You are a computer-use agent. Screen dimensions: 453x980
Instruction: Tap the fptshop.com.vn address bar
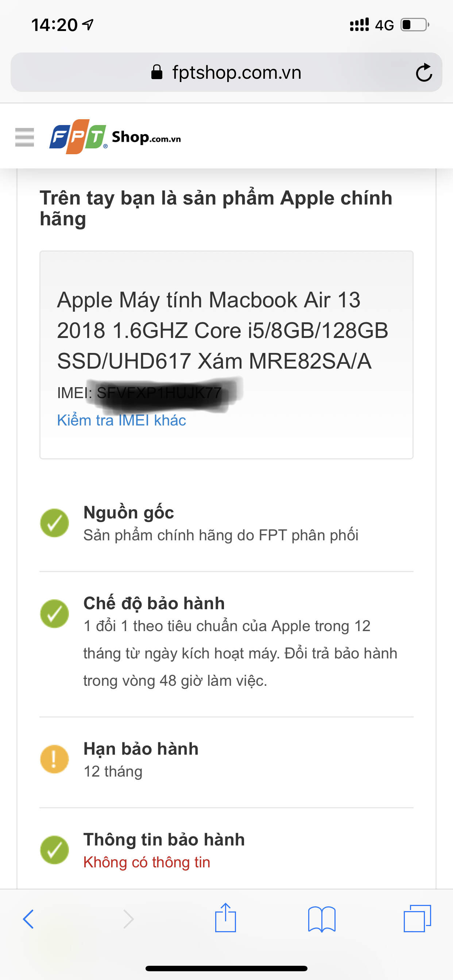coord(226,72)
